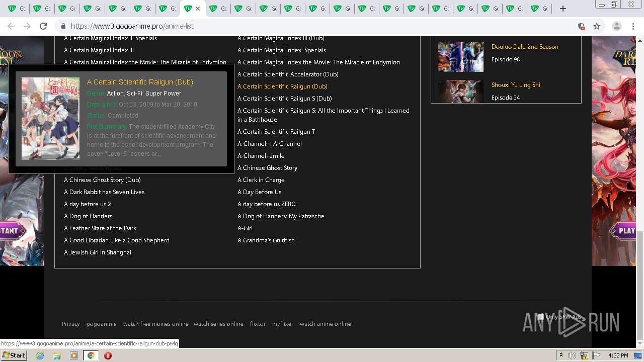Screen dimensions: 644x362
Task: Open File Explorer from taskbar
Action: [57, 355]
